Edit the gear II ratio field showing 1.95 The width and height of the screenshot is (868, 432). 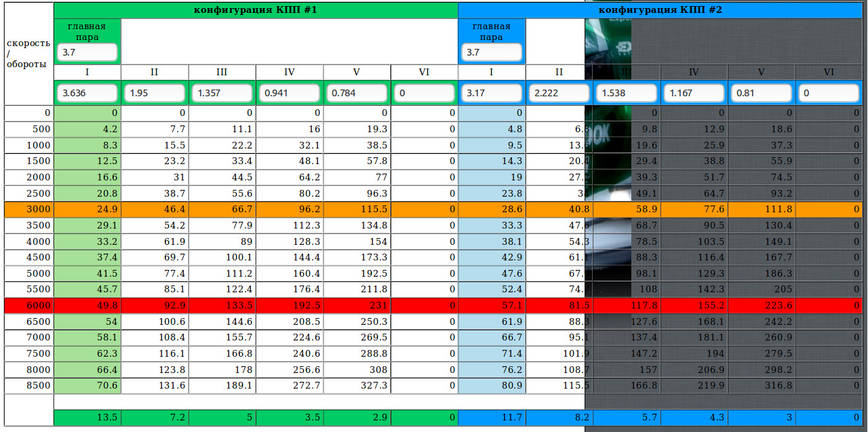point(155,93)
